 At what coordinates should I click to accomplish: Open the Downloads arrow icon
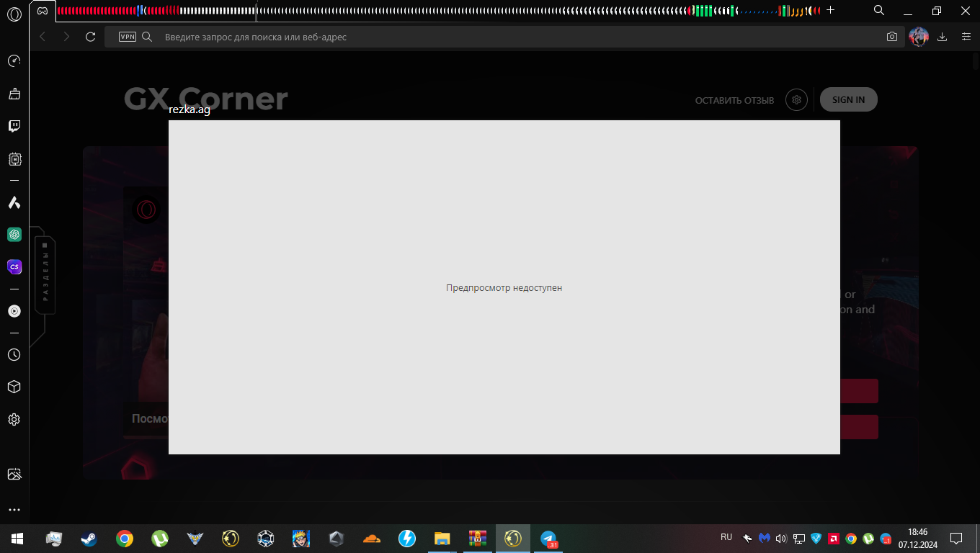pyautogui.click(x=942, y=37)
